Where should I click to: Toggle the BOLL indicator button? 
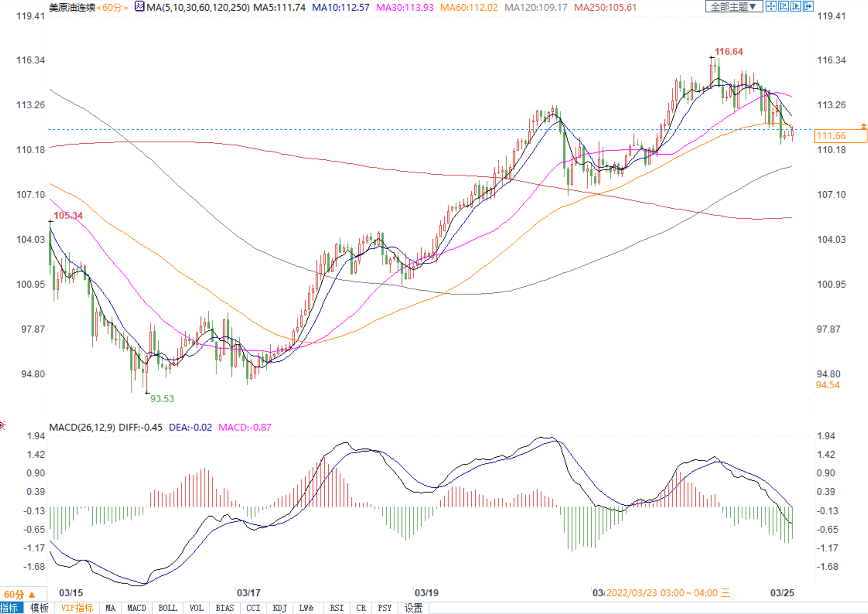point(168,608)
